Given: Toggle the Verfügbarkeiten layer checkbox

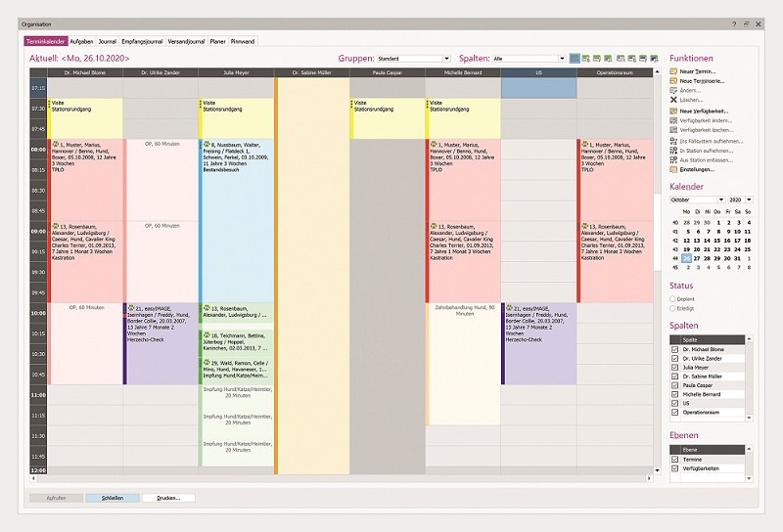Looking at the screenshot, I should [674, 467].
